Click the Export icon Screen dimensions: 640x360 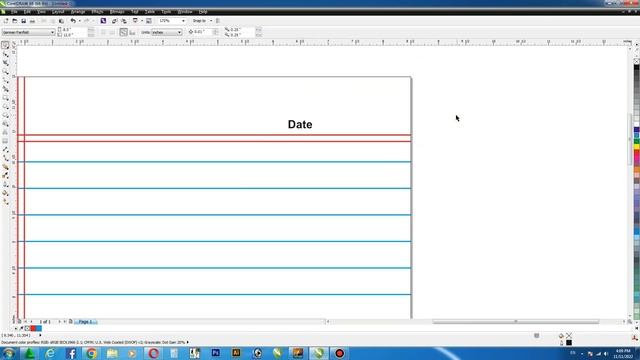(x=124, y=21)
